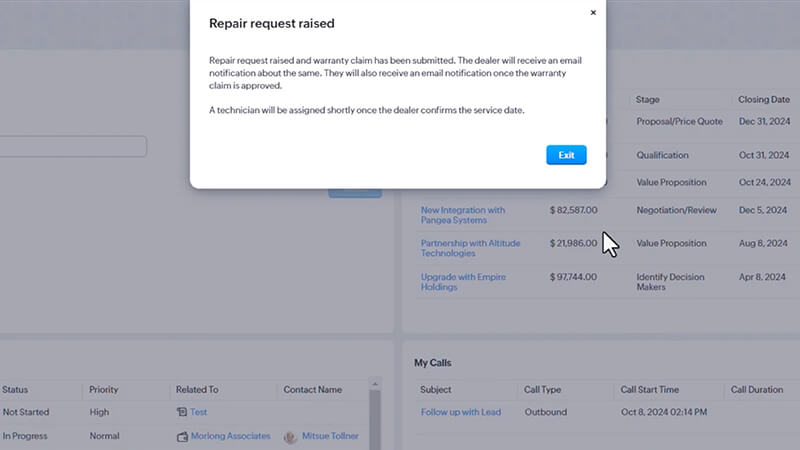
Task: Open the Morlong Associates account link
Action: pos(231,436)
